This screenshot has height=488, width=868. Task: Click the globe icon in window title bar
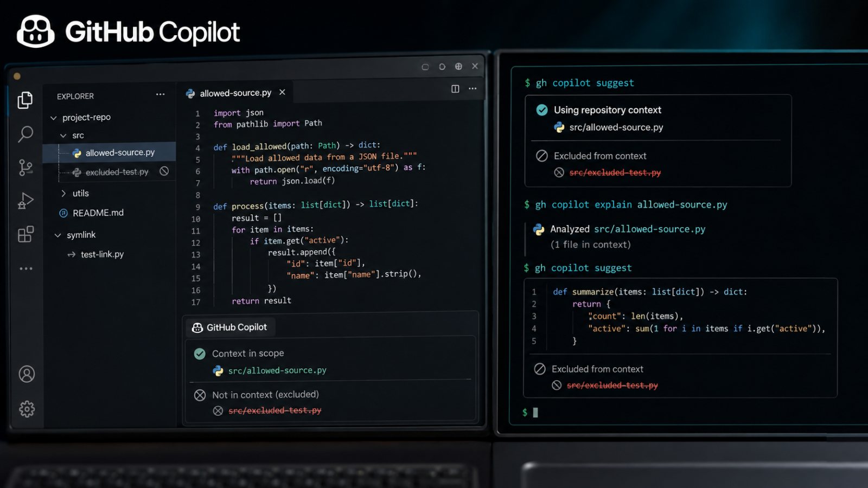tap(458, 66)
